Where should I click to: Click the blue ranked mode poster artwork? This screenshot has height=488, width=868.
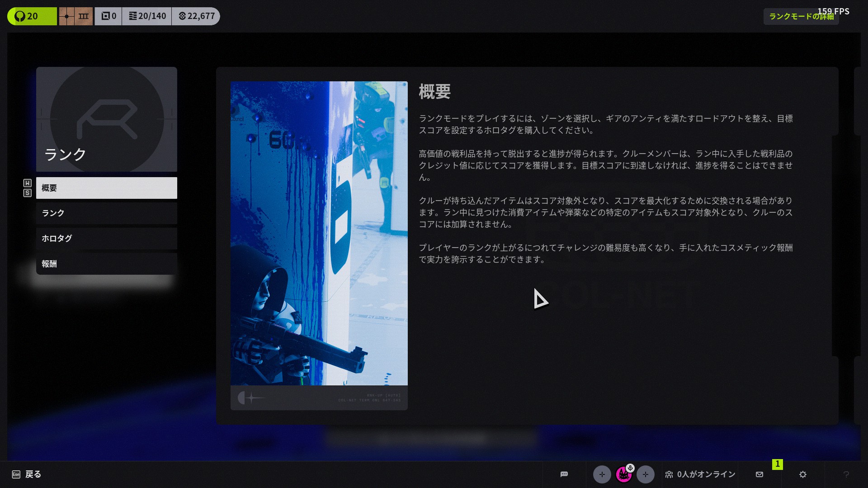click(x=319, y=233)
